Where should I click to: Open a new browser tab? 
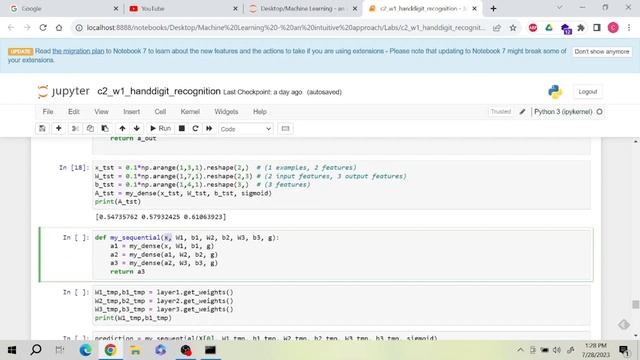coord(493,9)
